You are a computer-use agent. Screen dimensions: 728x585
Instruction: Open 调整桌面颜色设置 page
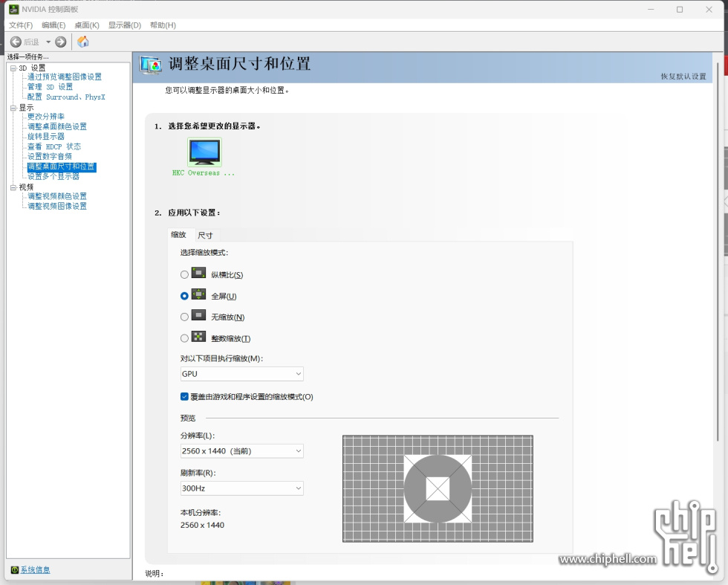(57, 126)
